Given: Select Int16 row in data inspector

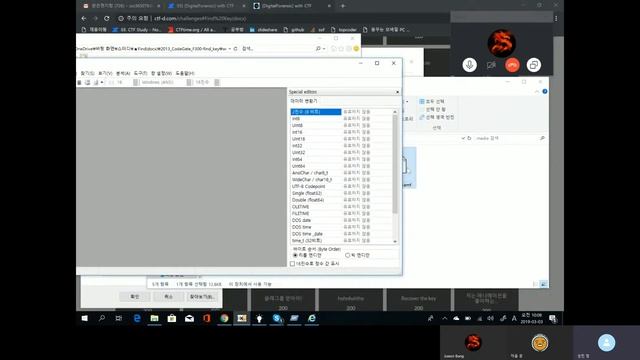Looking at the screenshot, I should (341, 132).
